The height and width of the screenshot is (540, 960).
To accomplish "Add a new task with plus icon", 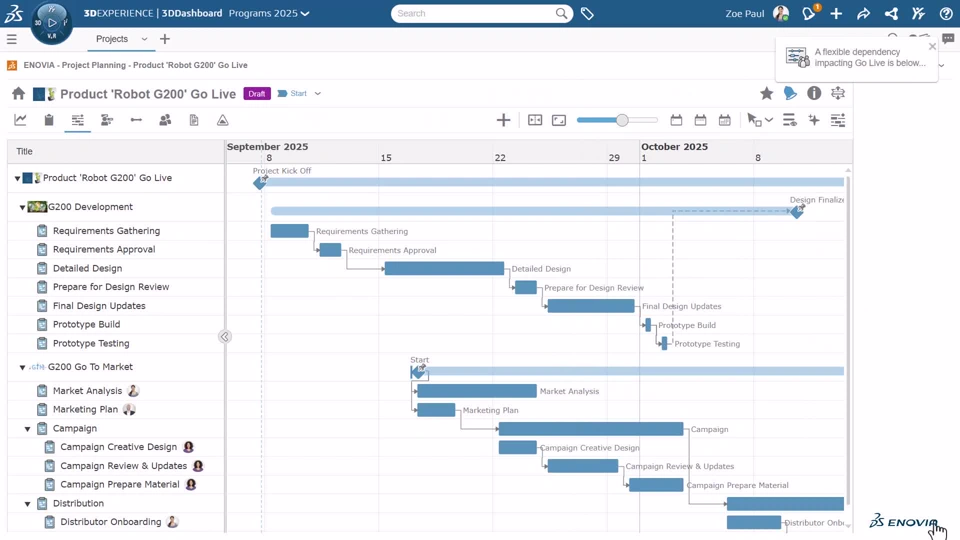I will (503, 120).
